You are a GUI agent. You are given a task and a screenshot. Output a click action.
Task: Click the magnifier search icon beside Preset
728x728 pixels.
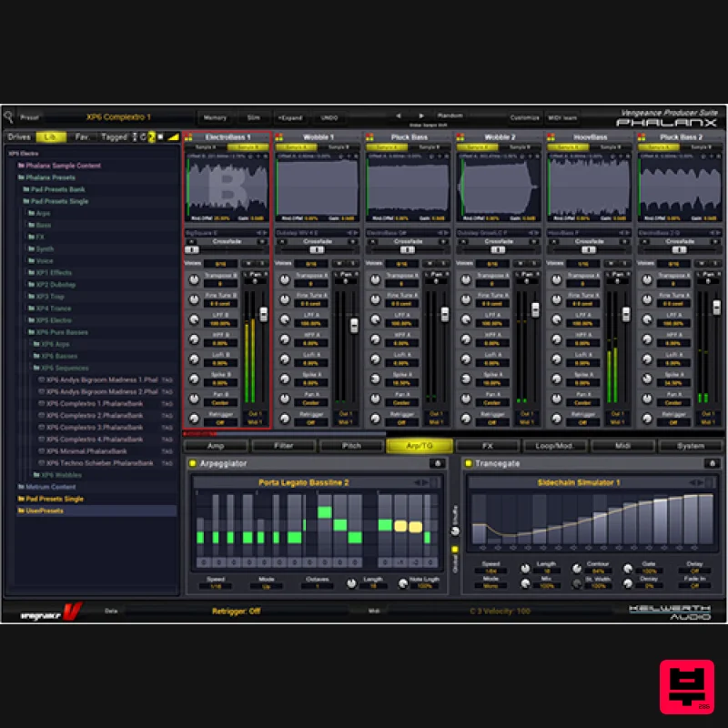(x=9, y=117)
